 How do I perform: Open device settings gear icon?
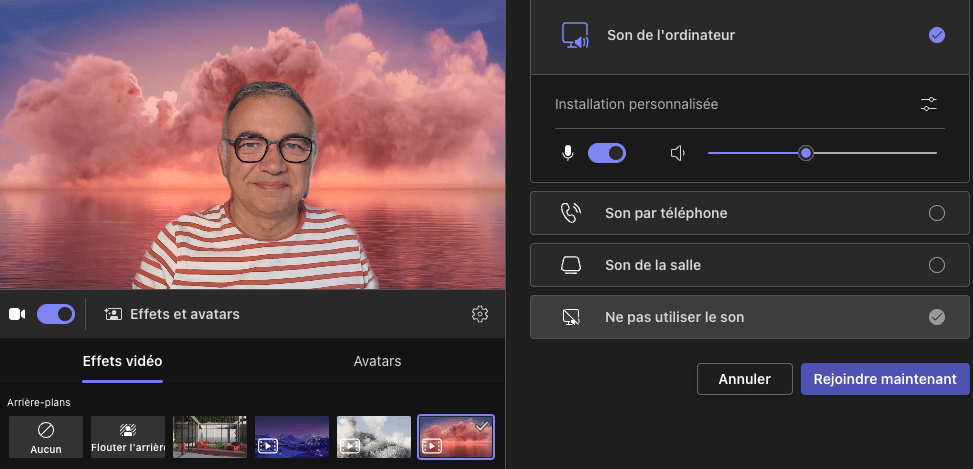(x=480, y=314)
